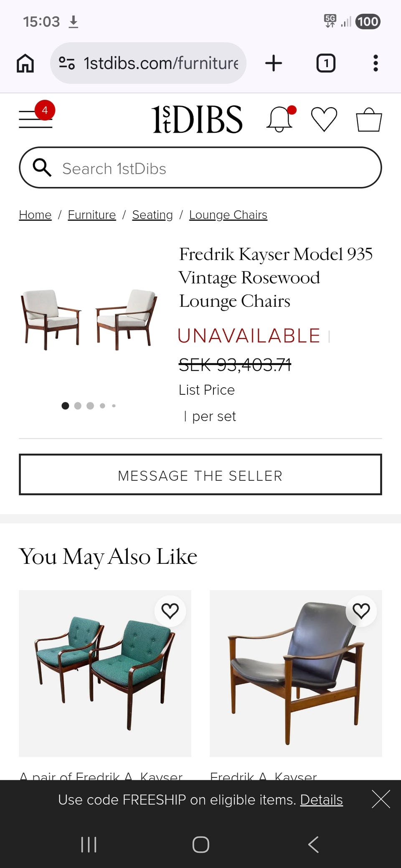Image resolution: width=401 pixels, height=868 pixels.
Task: Tap the browser home icon
Action: [x=25, y=63]
